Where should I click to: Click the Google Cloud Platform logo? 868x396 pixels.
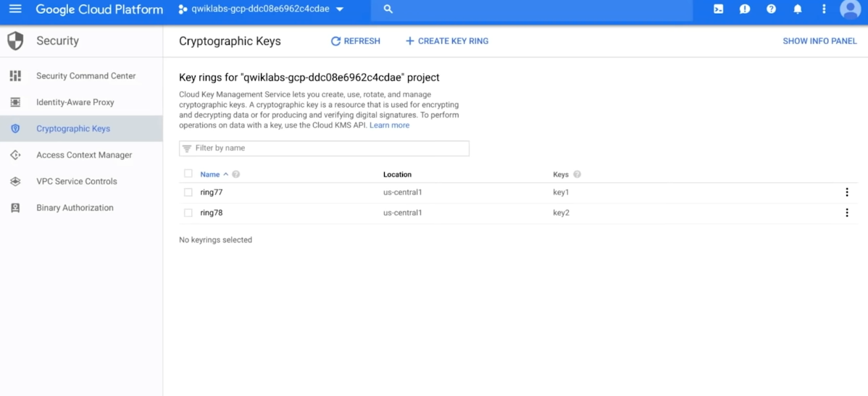100,9
